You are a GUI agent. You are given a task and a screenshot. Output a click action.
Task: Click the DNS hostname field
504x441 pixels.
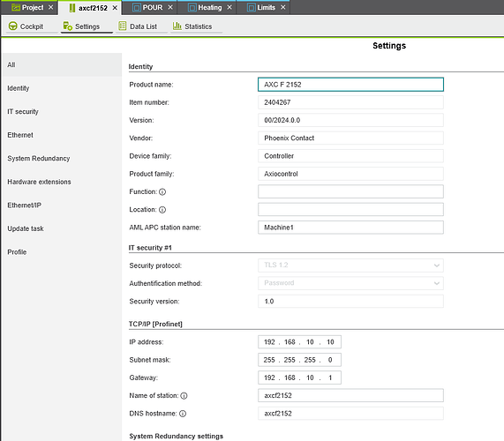point(350,414)
